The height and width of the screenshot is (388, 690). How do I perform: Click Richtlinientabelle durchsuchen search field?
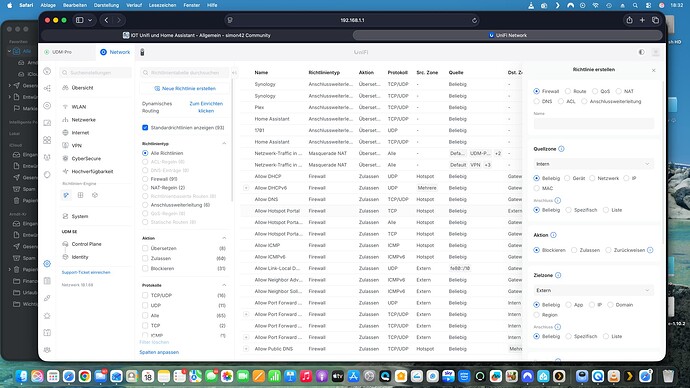pyautogui.click(x=184, y=73)
